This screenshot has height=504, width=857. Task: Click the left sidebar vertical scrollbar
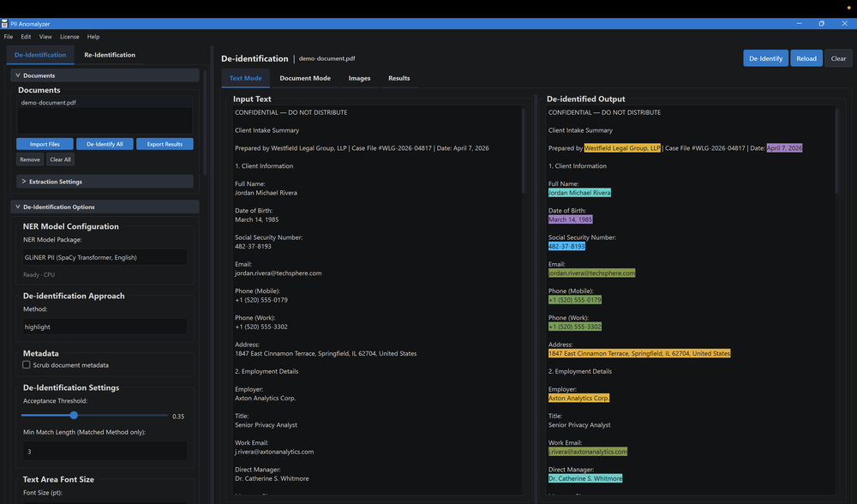pyautogui.click(x=206, y=123)
